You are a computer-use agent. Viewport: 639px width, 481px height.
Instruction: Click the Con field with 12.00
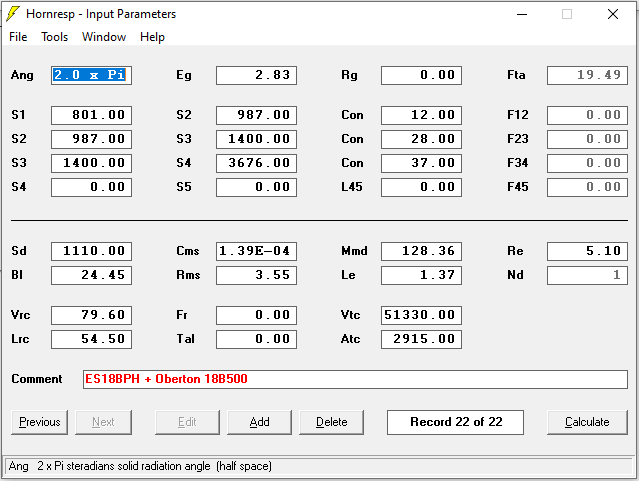tap(421, 115)
